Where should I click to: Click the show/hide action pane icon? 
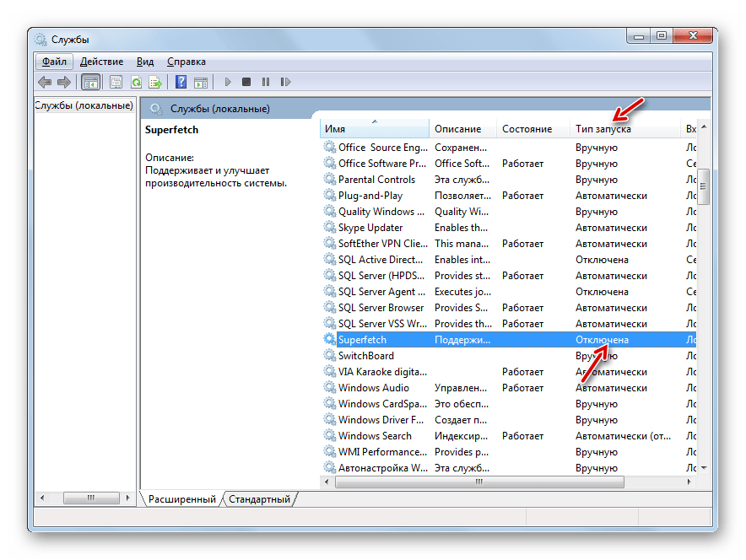point(201,83)
